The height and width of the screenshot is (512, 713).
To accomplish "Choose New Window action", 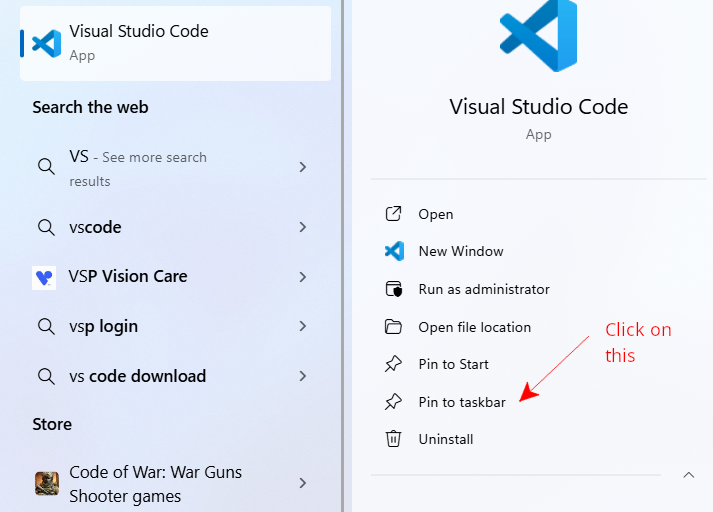I will (x=461, y=251).
